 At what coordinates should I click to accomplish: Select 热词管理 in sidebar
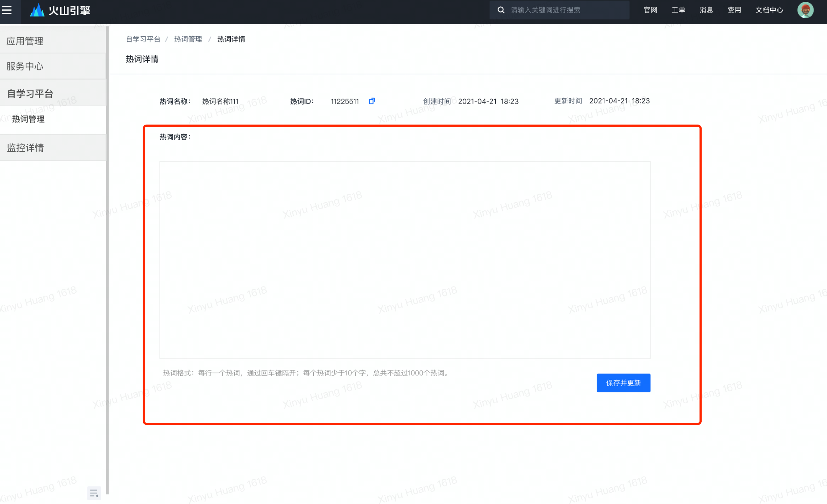[x=28, y=119]
